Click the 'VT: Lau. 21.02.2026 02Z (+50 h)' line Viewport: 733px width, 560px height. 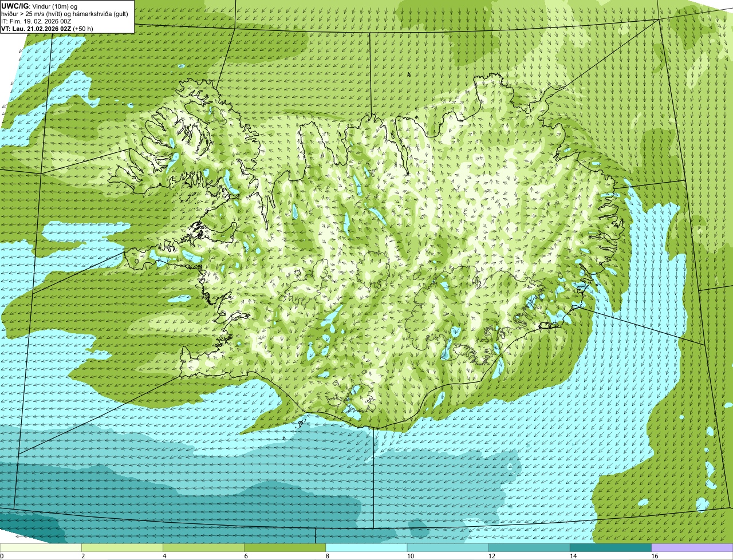point(48,28)
